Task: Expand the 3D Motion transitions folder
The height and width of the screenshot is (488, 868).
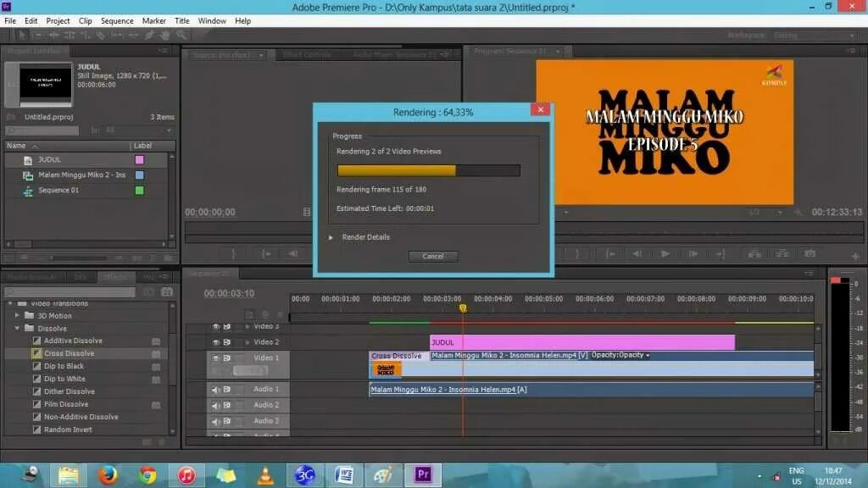Action: coord(17,316)
